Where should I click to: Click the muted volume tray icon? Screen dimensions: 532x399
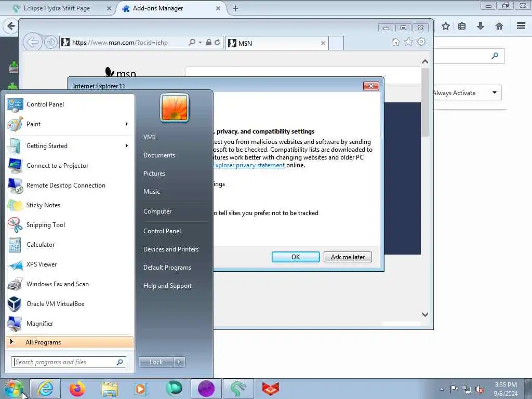click(x=480, y=390)
